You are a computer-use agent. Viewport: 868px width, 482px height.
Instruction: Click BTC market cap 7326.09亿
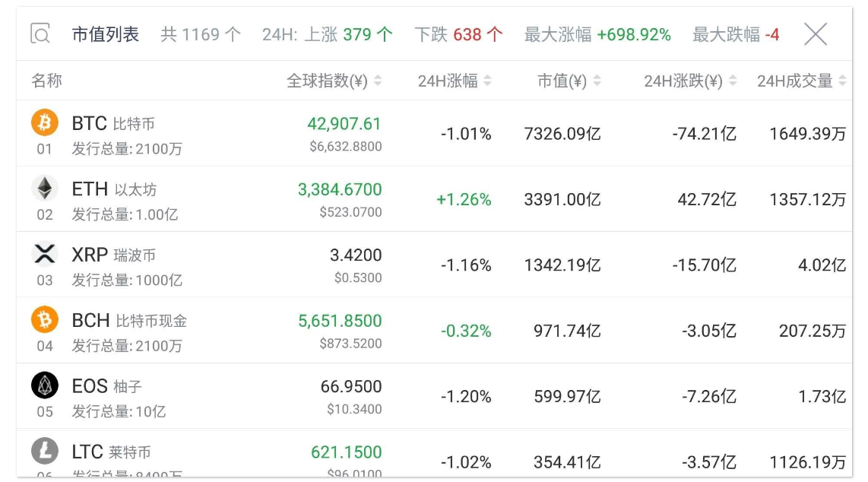(x=562, y=133)
